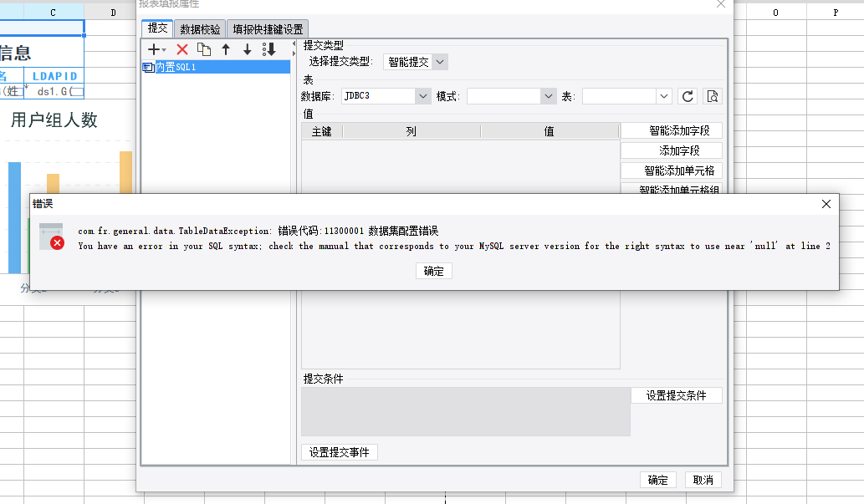864x504 pixels.
Task: Switch to the 数据校验 tab
Action: (x=200, y=29)
